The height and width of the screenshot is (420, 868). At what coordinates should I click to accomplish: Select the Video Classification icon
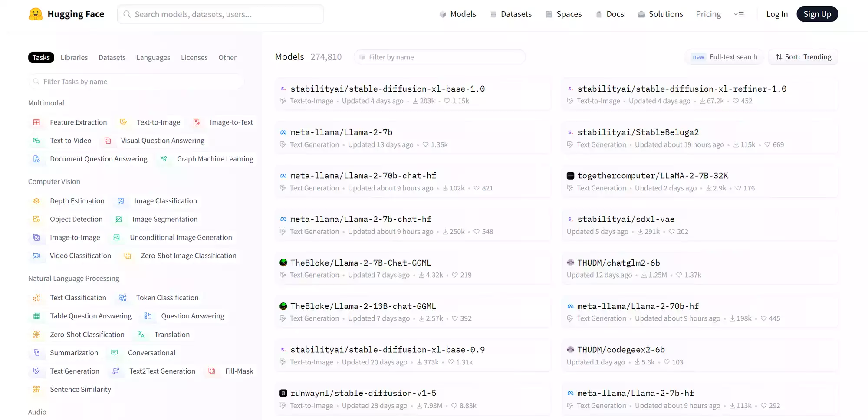36,256
